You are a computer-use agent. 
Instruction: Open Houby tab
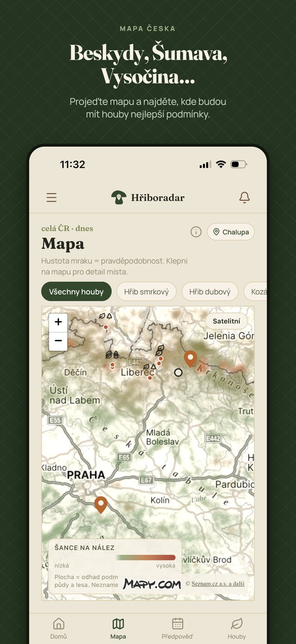coord(237,628)
